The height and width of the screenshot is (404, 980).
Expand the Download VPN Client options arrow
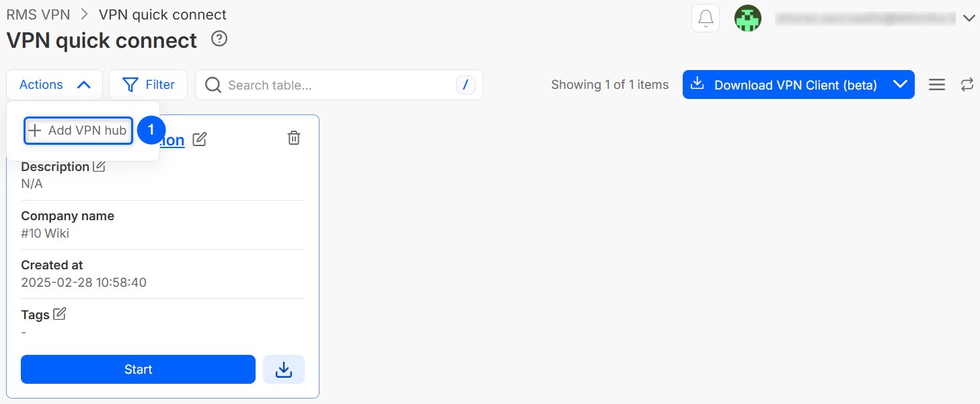coord(901,85)
